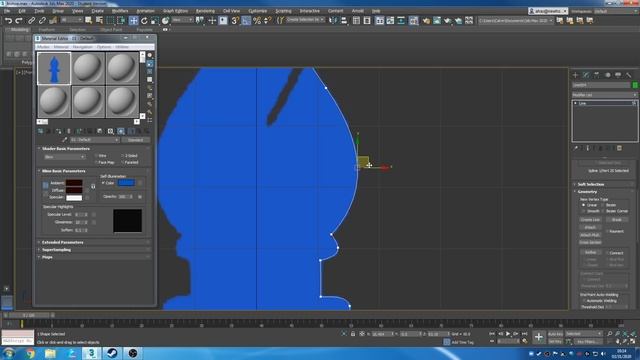Open the selection filter dropdown in main toolbar
The width and height of the screenshot is (640, 360).
pos(72,20)
